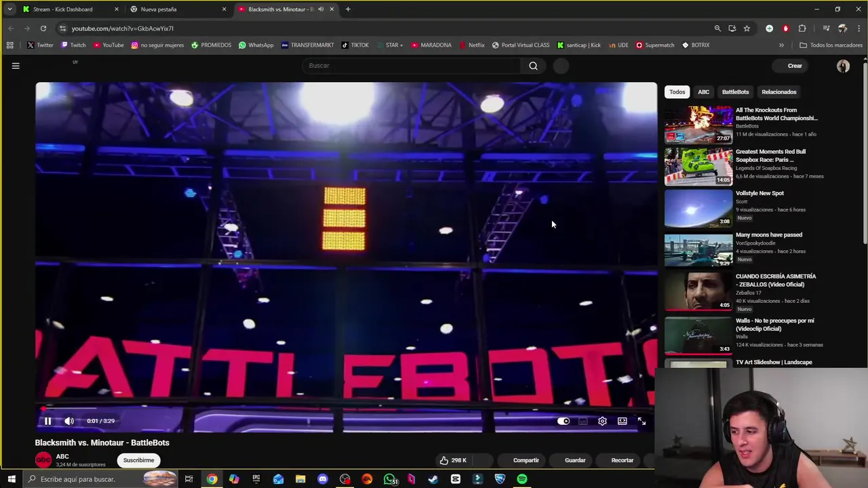Screen dimensions: 868x488
Task: Open subtitles button in player controls
Action: coord(583,421)
